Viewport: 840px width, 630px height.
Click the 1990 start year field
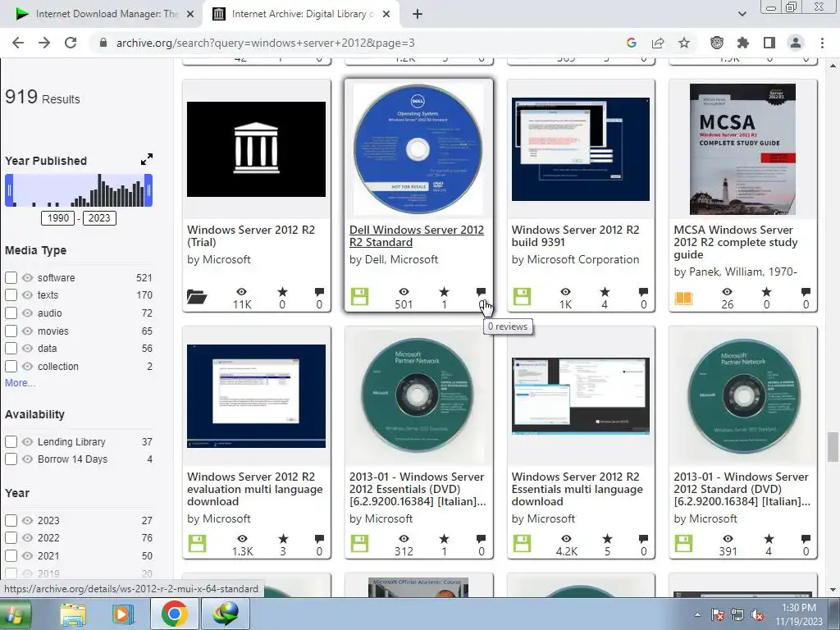(x=58, y=218)
